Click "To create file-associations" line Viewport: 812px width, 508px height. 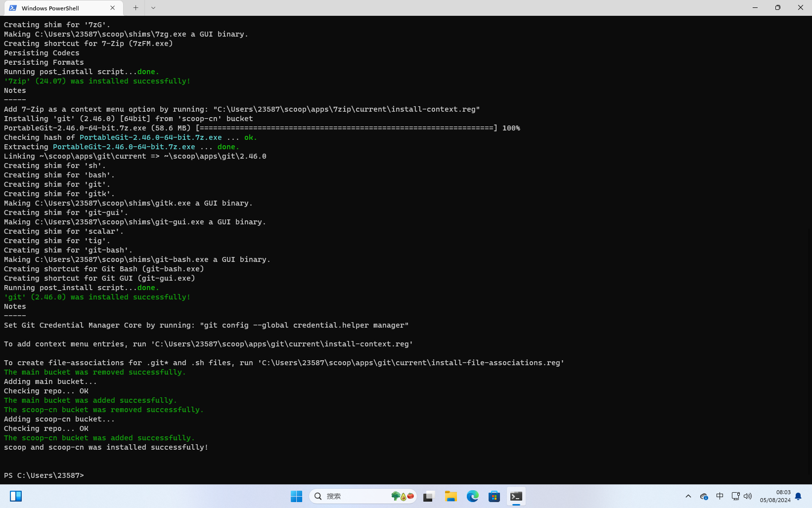tap(284, 363)
